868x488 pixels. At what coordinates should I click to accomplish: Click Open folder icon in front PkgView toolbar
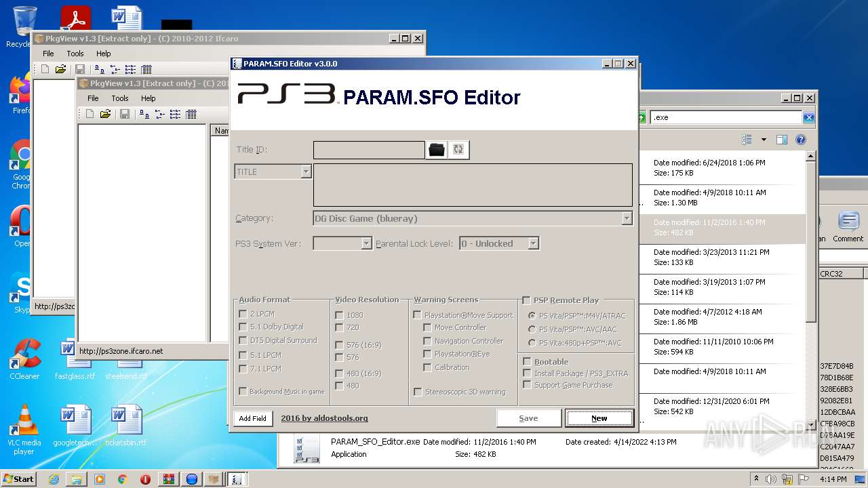tap(105, 114)
